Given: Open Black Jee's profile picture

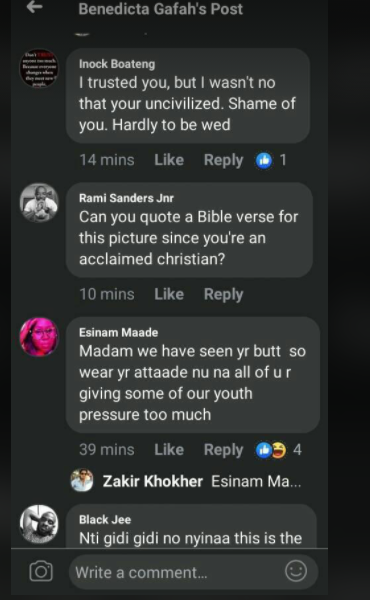Looking at the screenshot, I should click(39, 525).
